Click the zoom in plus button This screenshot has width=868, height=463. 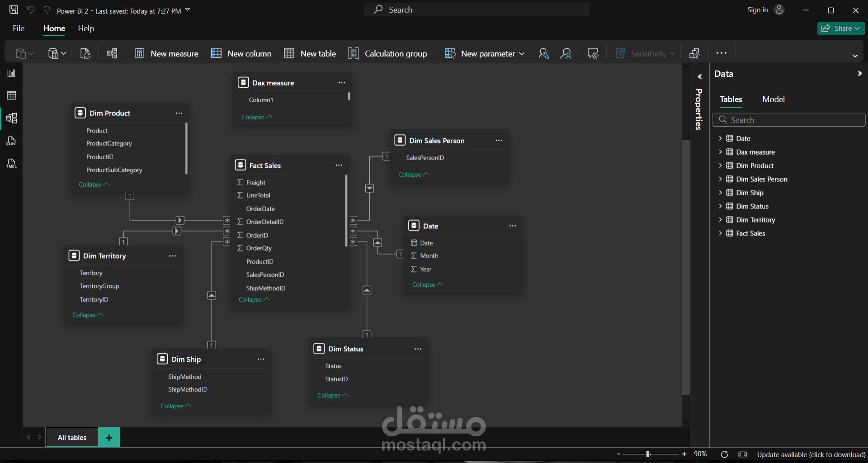click(x=684, y=454)
